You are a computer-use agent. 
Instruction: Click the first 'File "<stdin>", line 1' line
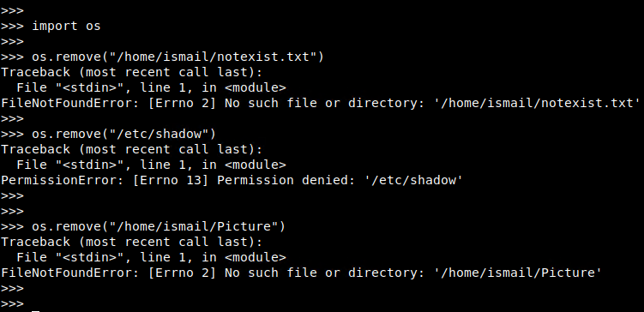click(151, 87)
